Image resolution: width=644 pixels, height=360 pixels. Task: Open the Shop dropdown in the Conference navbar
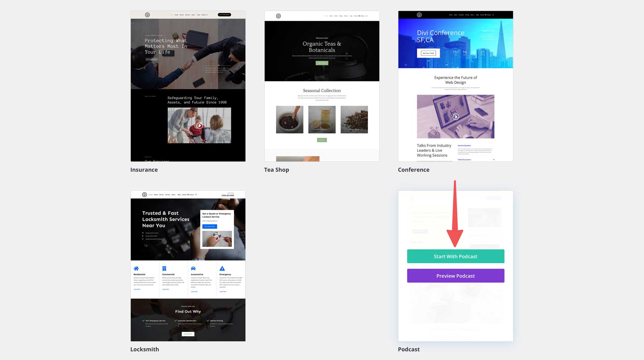[x=473, y=15]
